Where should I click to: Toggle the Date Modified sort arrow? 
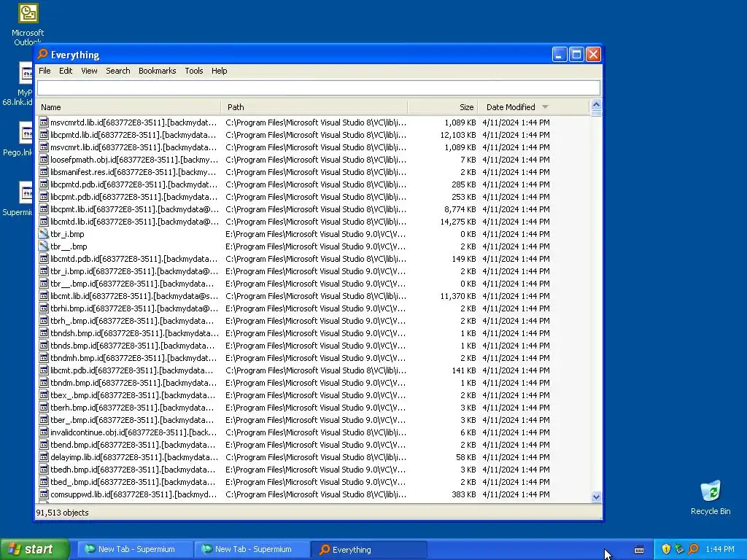(x=546, y=107)
